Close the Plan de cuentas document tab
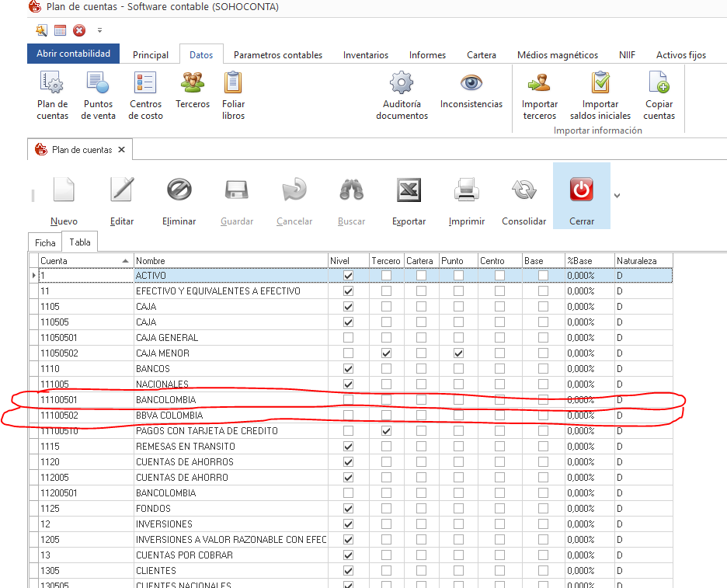727x588 pixels. click(x=121, y=150)
